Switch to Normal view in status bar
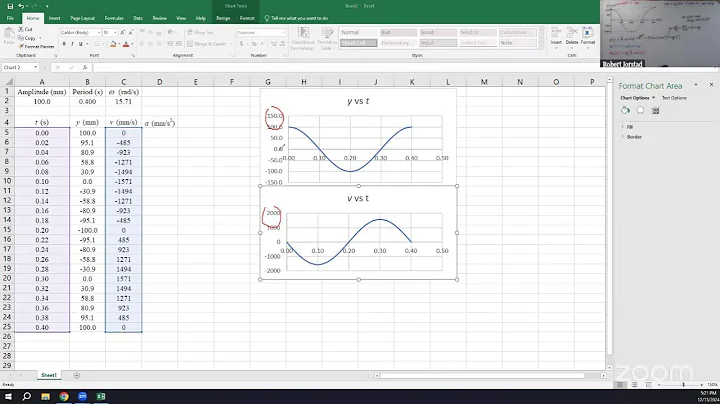 tap(620, 385)
